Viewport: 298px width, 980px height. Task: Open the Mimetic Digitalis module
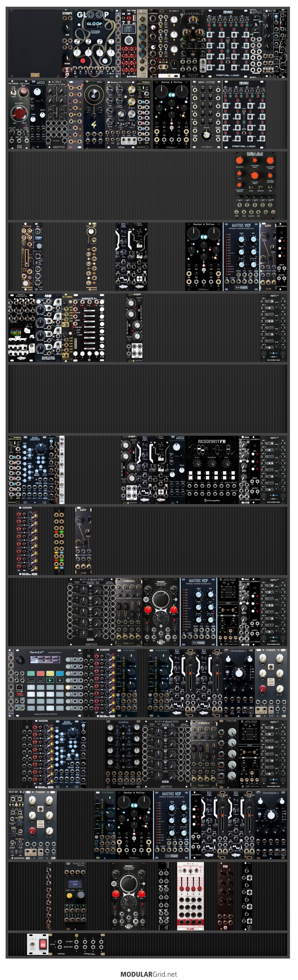coord(22,328)
